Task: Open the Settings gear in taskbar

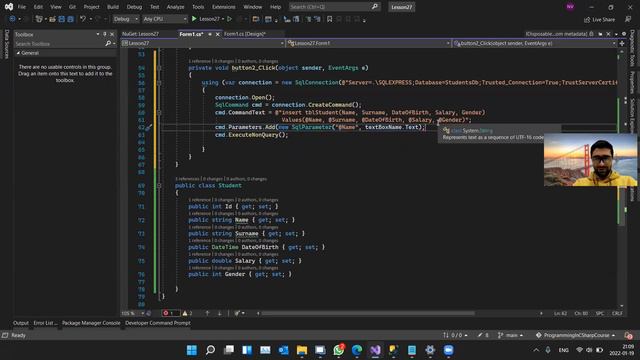Action: click(x=430, y=350)
